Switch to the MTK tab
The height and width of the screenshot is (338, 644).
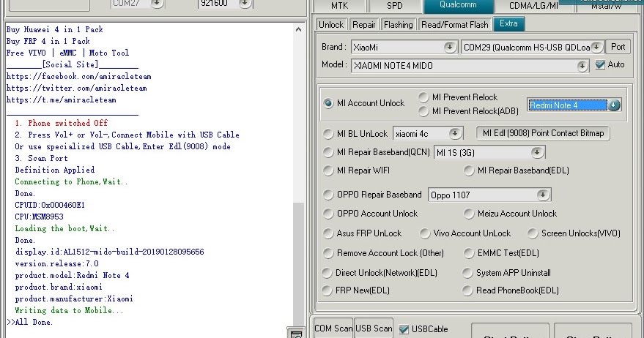340,6
